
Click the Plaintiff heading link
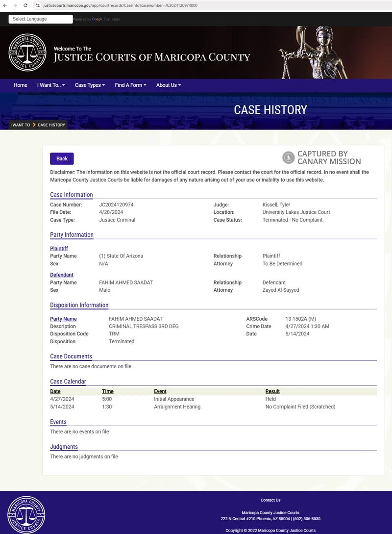click(x=59, y=249)
